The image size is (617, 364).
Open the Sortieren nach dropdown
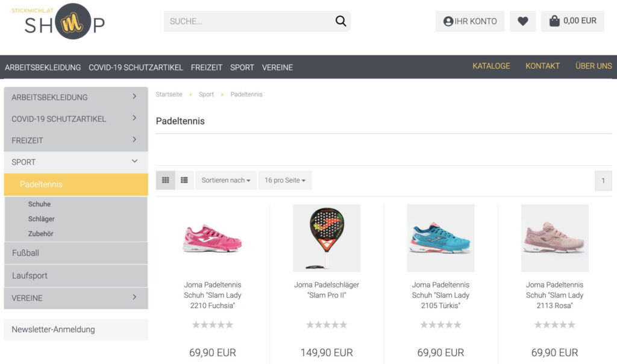coord(226,180)
